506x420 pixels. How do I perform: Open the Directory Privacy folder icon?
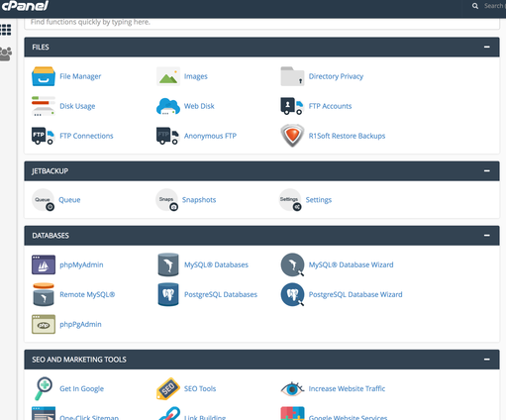click(x=292, y=76)
